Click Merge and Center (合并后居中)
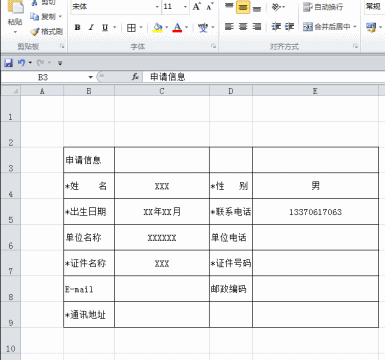 coord(327,26)
